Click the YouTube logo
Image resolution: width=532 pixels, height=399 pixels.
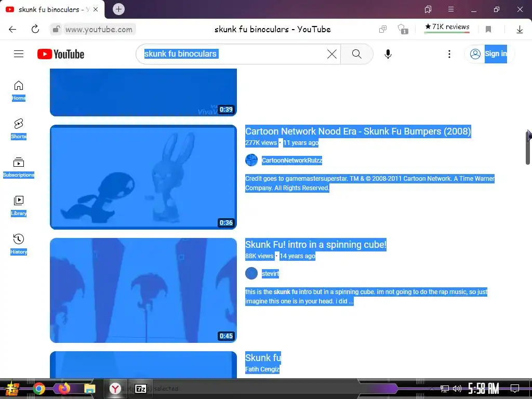61,54
